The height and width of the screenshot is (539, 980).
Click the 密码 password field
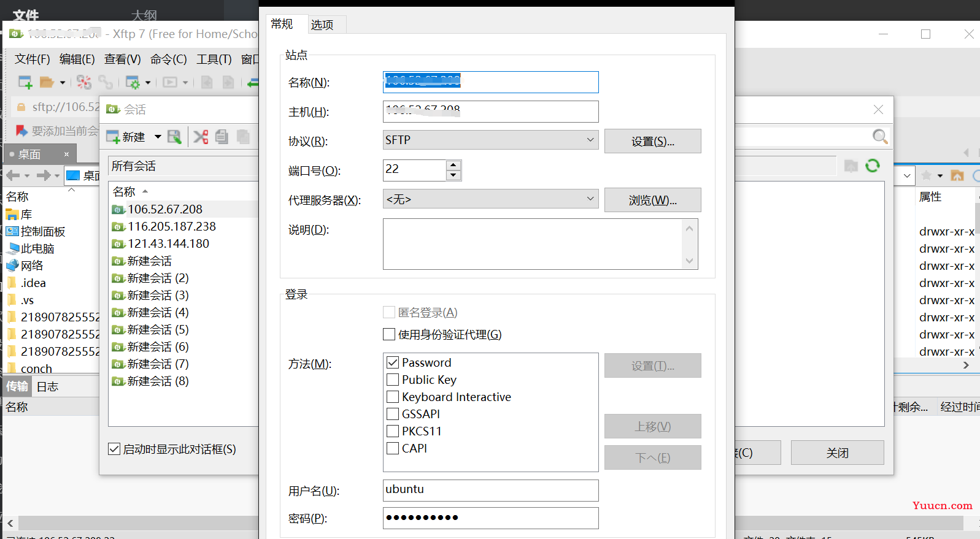[491, 518]
